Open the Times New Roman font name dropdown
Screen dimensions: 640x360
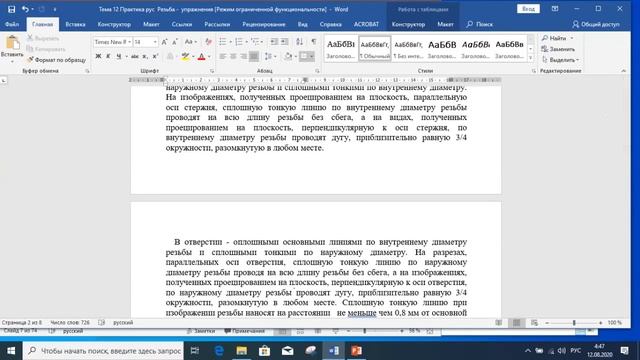(129, 42)
